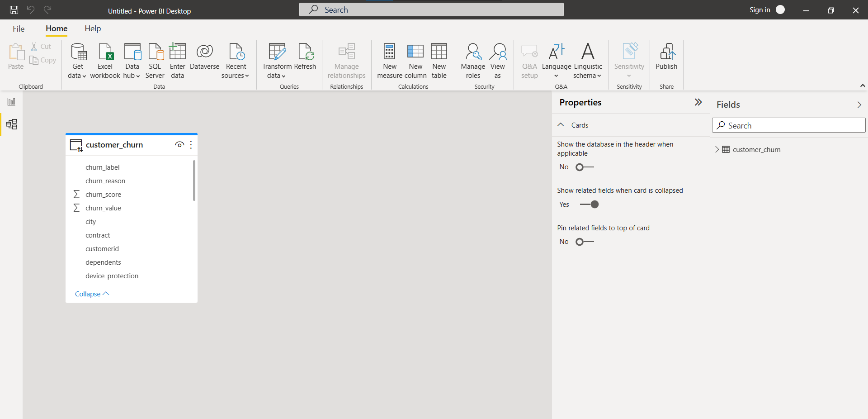Click the Fields pane Search box
The width and height of the screenshot is (868, 419).
(788, 125)
